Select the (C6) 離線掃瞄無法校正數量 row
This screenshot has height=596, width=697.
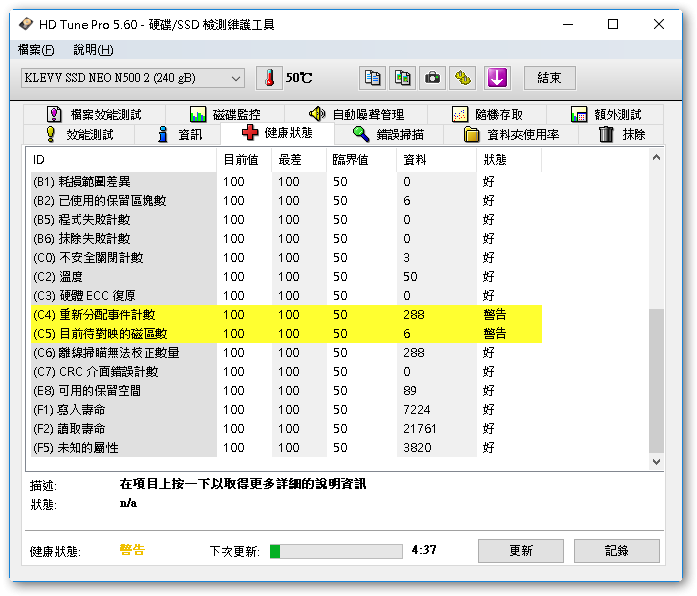pyautogui.click(x=286, y=352)
